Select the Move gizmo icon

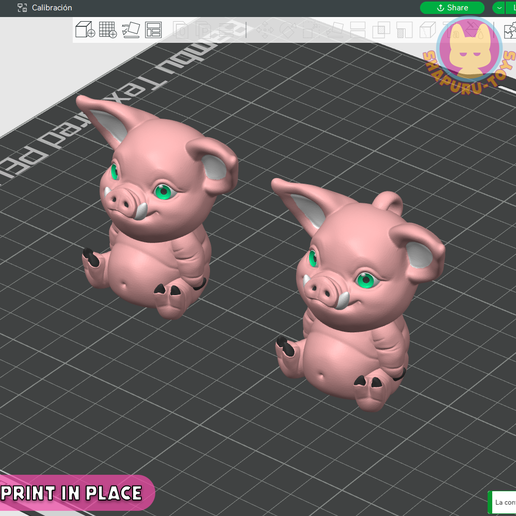265,30
